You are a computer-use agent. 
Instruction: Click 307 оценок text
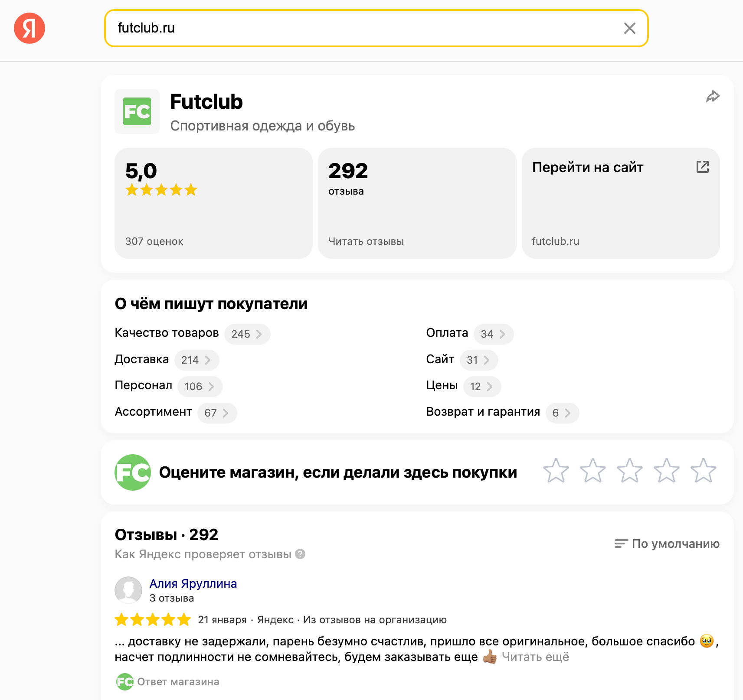pos(154,241)
